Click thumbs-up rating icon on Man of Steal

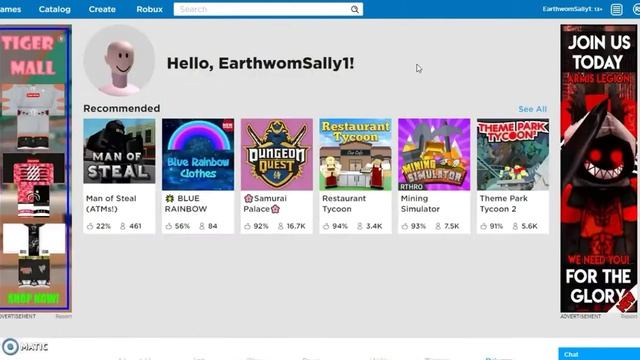point(90,226)
